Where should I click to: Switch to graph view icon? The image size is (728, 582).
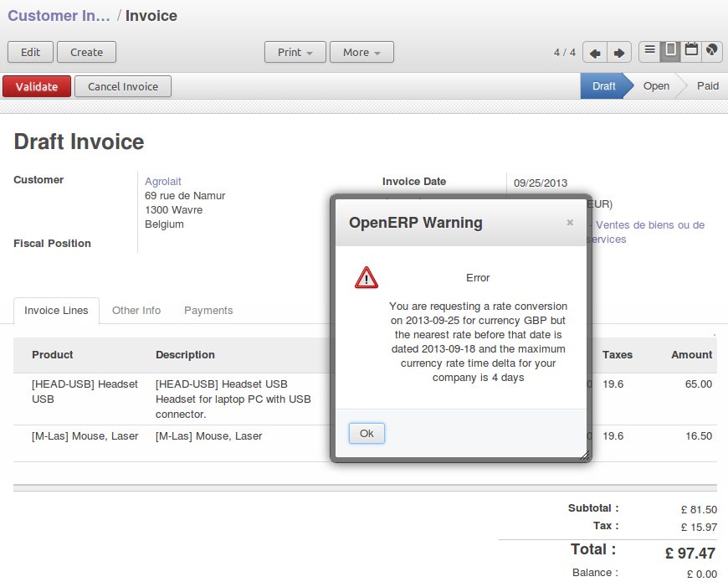click(711, 51)
